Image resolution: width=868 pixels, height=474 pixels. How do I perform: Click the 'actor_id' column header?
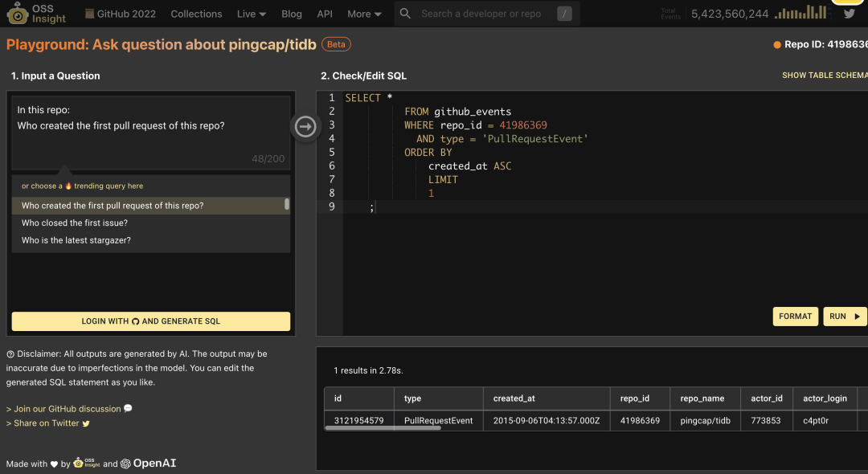(x=766, y=398)
